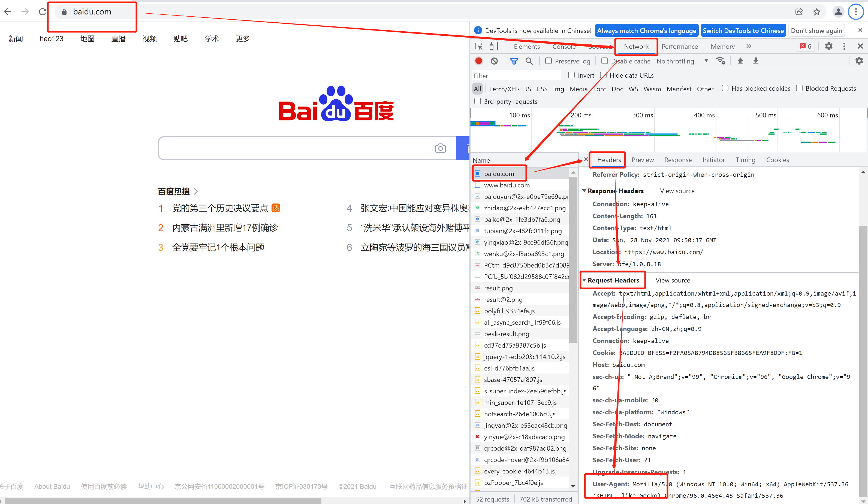Click the Switch DevTools to Chinese button
Viewport: 868px width, 504px height.
click(743, 31)
